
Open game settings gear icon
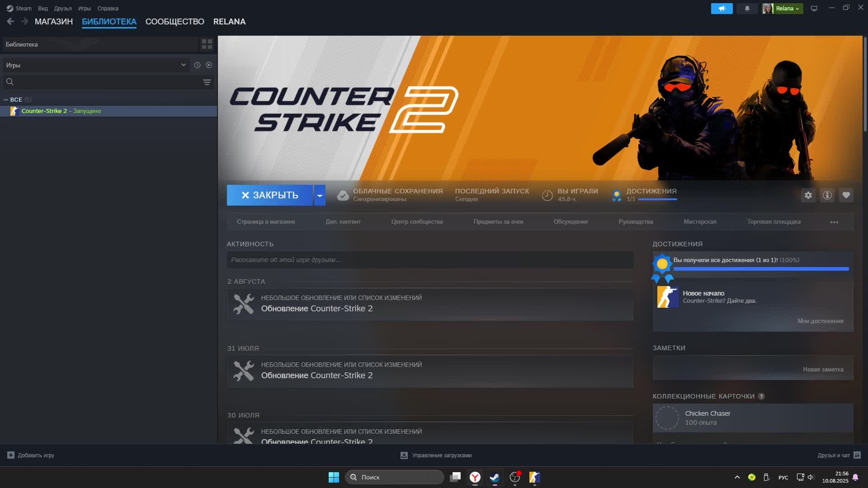pyautogui.click(x=808, y=195)
